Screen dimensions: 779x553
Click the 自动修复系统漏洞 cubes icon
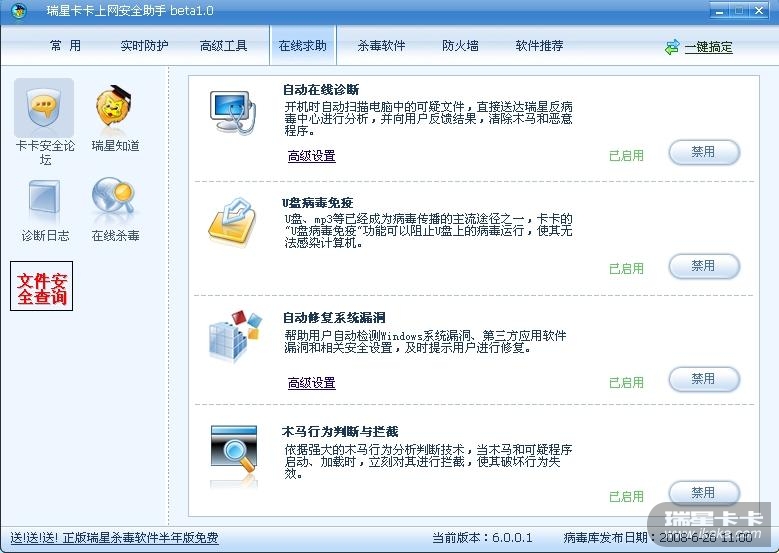[235, 336]
